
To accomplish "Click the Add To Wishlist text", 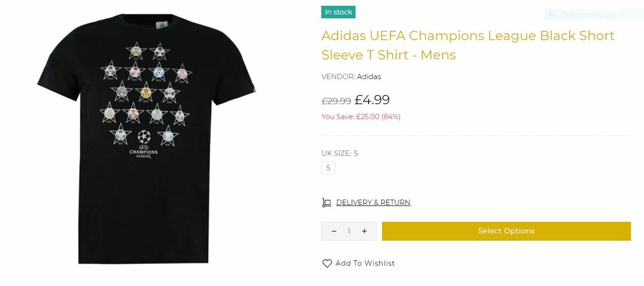I will 365,263.
